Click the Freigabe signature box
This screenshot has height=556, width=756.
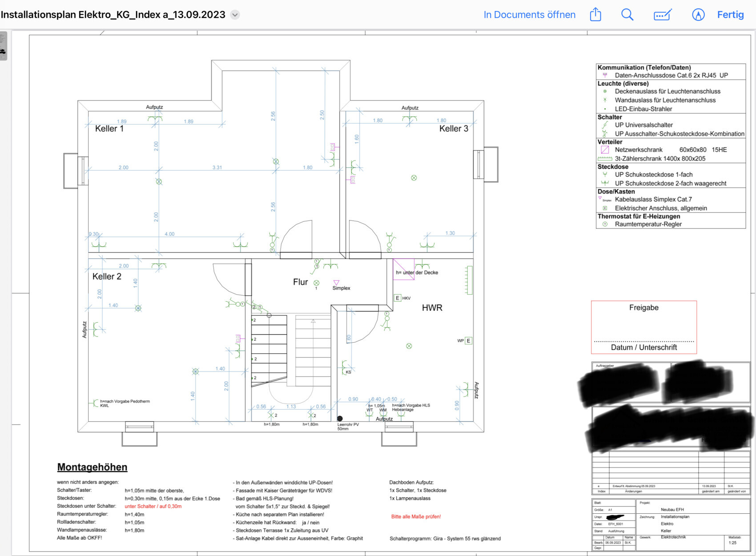coord(643,327)
